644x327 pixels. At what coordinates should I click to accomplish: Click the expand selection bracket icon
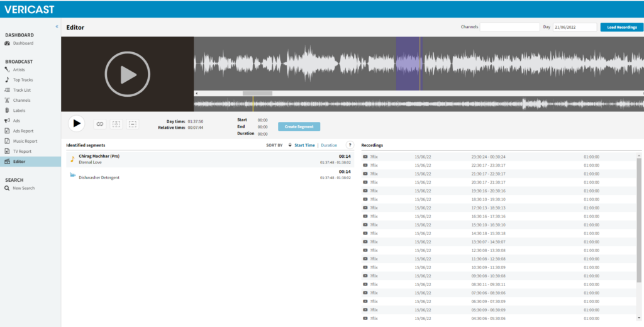coord(116,124)
